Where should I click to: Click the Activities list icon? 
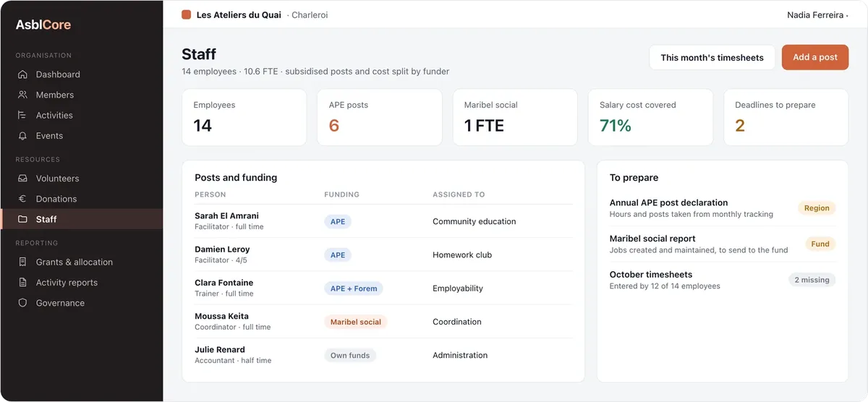pos(22,115)
